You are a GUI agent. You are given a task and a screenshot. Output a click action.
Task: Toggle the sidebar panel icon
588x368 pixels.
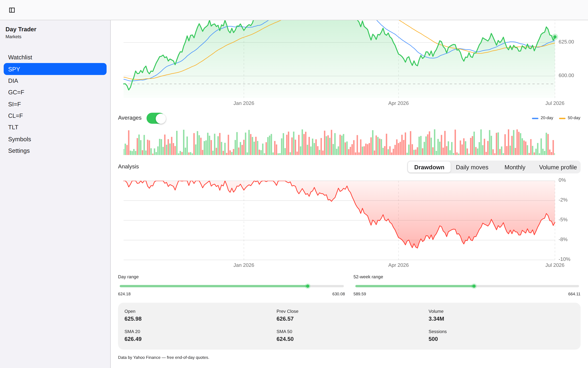(12, 10)
